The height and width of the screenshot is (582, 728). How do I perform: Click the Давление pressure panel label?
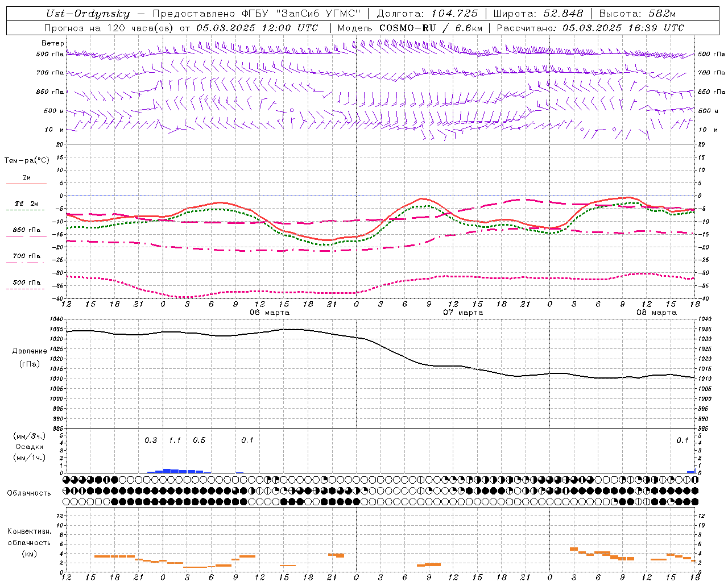30,351
